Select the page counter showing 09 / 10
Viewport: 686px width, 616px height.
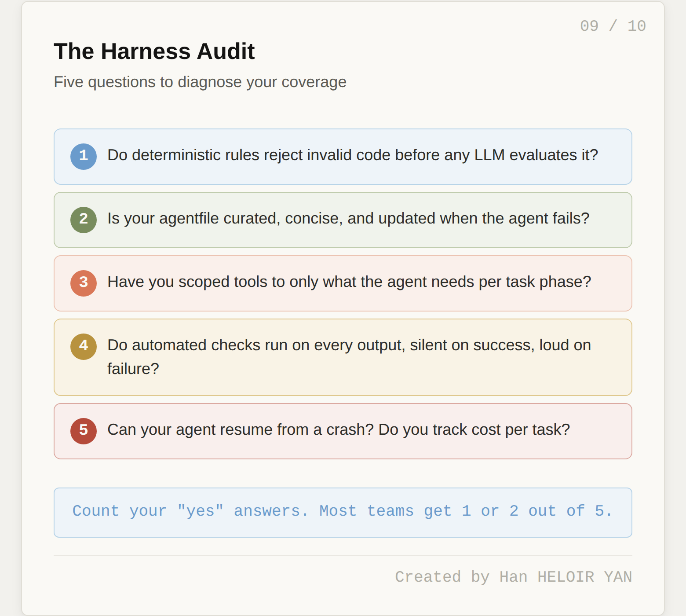click(x=612, y=26)
